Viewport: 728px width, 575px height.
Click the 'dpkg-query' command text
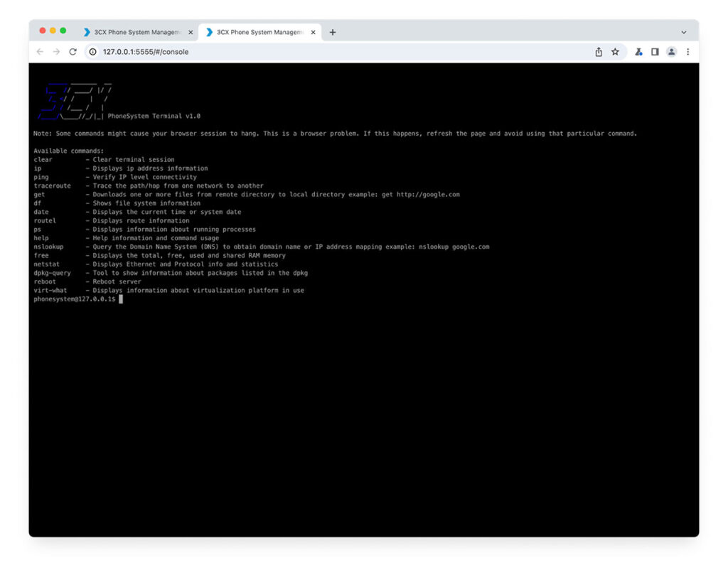coord(52,274)
